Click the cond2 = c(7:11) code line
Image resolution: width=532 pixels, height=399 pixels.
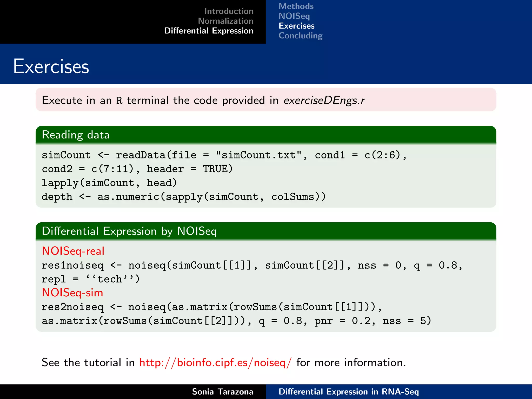coord(137,169)
